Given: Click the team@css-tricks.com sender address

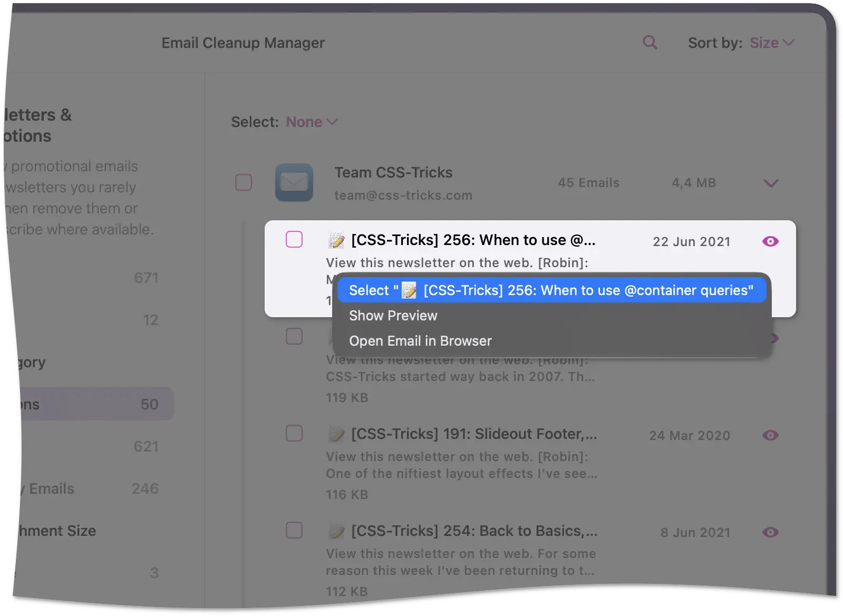Looking at the screenshot, I should (403, 195).
